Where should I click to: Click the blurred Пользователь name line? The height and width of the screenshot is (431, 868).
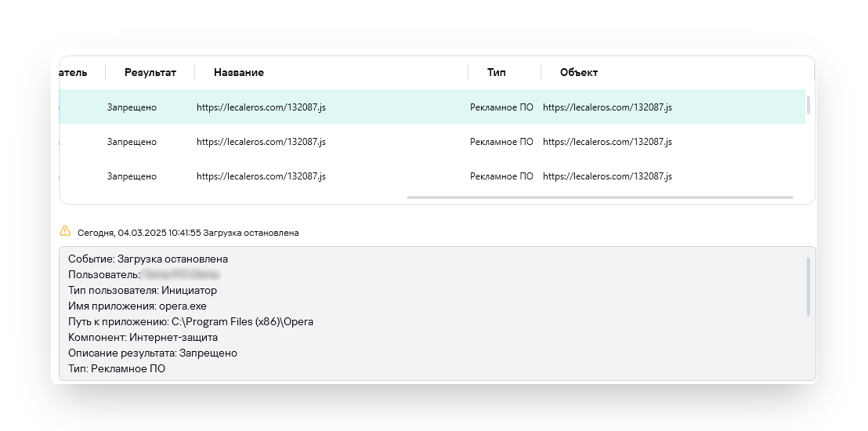click(x=143, y=274)
